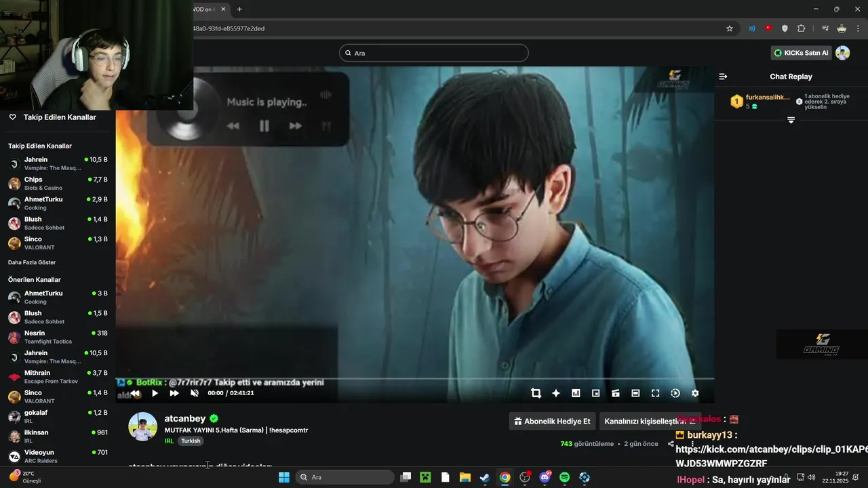868x488 pixels.
Task: Click Daha Fazla Göster in sidebar
Action: [x=32, y=262]
